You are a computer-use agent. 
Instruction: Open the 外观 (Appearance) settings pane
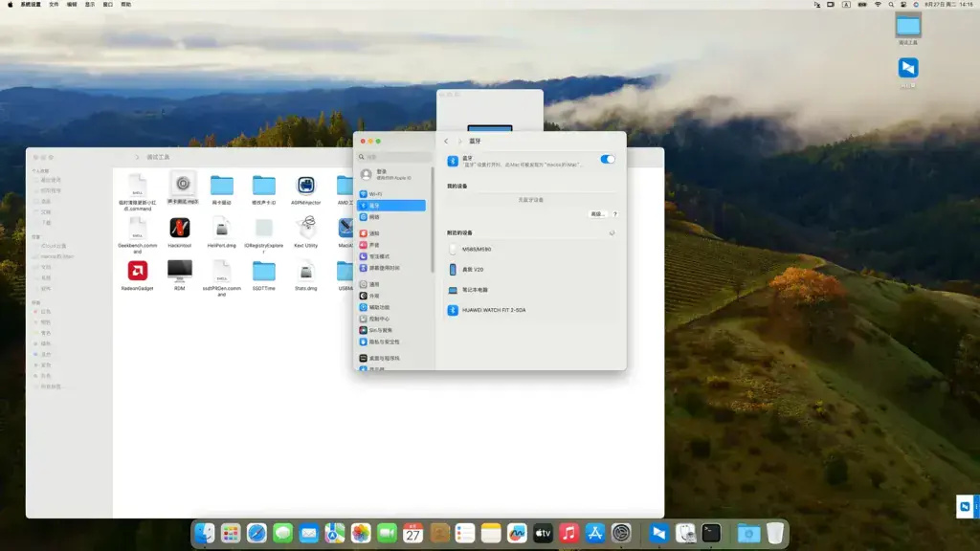(391, 296)
